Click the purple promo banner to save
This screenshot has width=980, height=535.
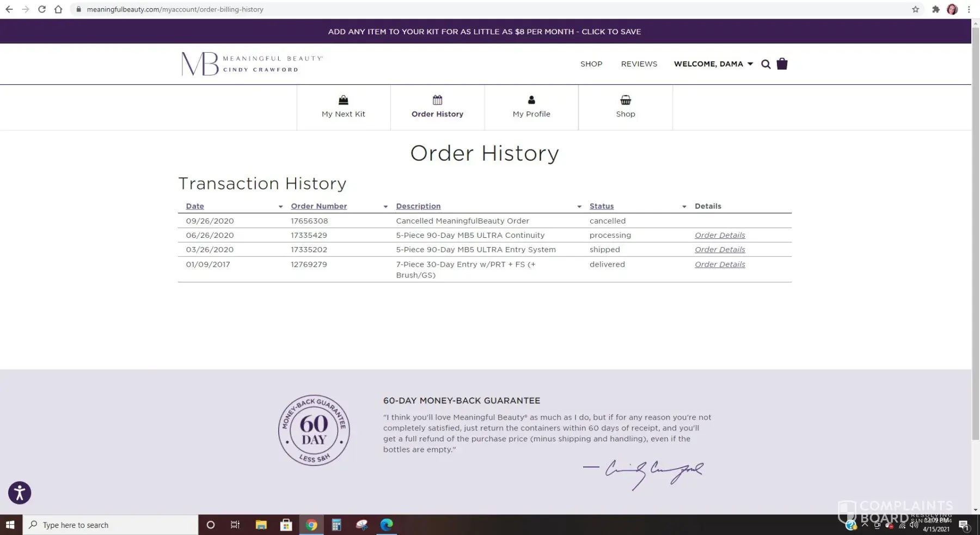[x=485, y=32]
